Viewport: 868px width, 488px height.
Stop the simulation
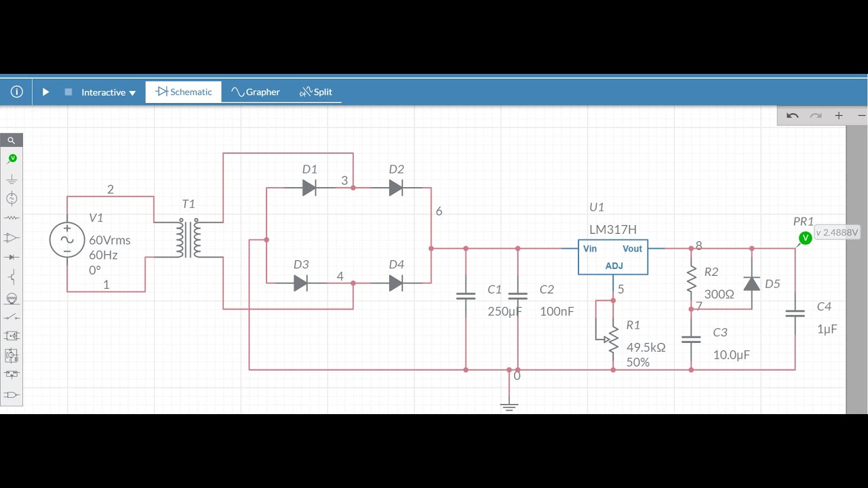click(68, 92)
